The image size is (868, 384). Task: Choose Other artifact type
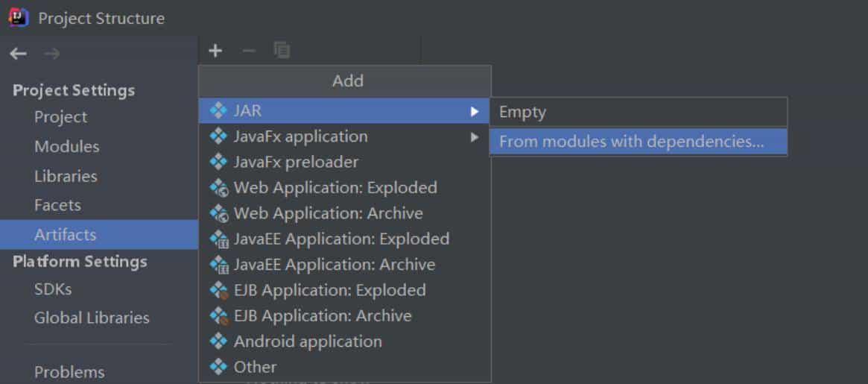click(255, 367)
